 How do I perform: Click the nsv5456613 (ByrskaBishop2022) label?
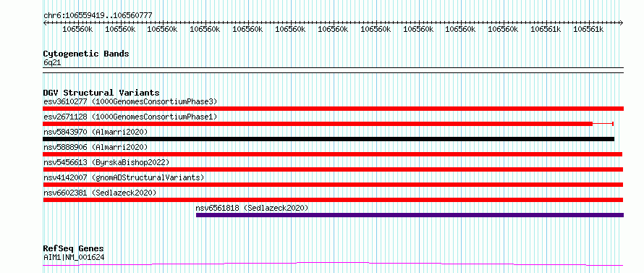coord(106,162)
